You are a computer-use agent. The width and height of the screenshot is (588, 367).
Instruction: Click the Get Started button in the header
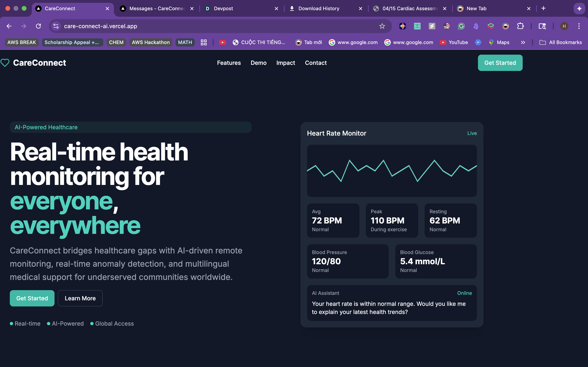coord(500,63)
